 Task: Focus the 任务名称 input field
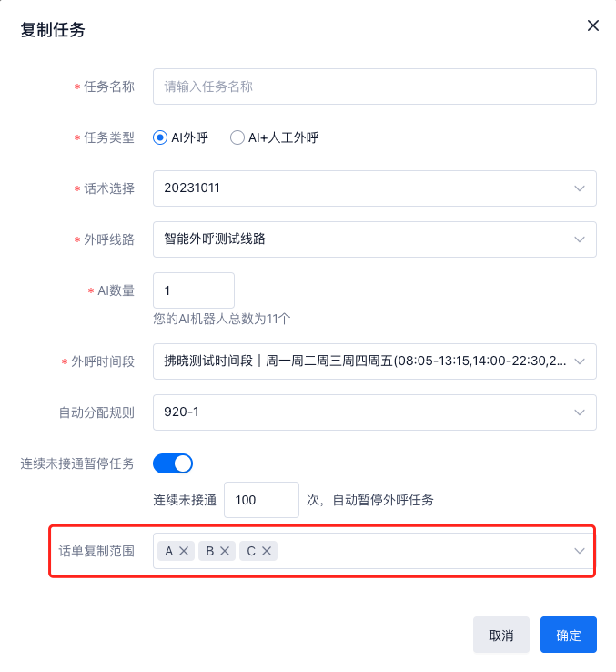pos(374,87)
